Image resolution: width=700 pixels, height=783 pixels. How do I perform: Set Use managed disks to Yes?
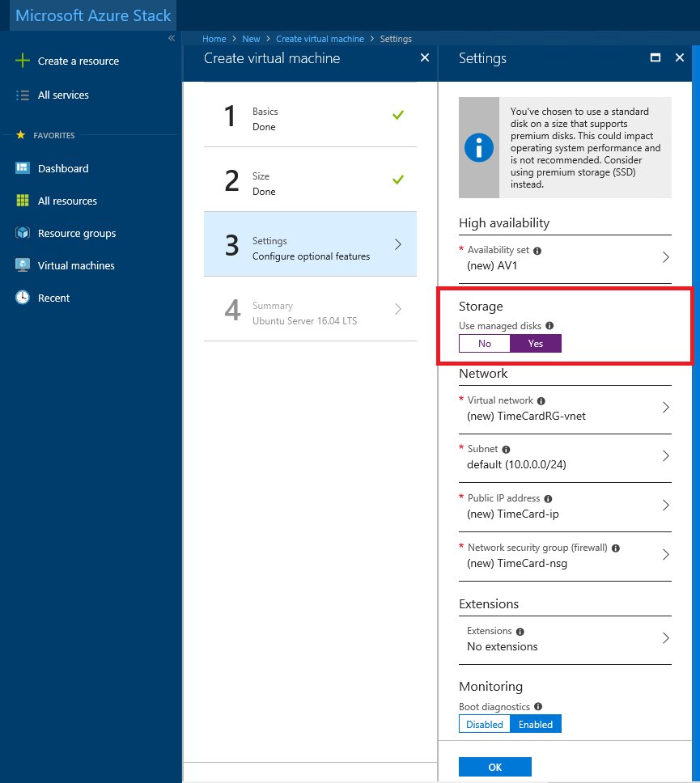(535, 343)
